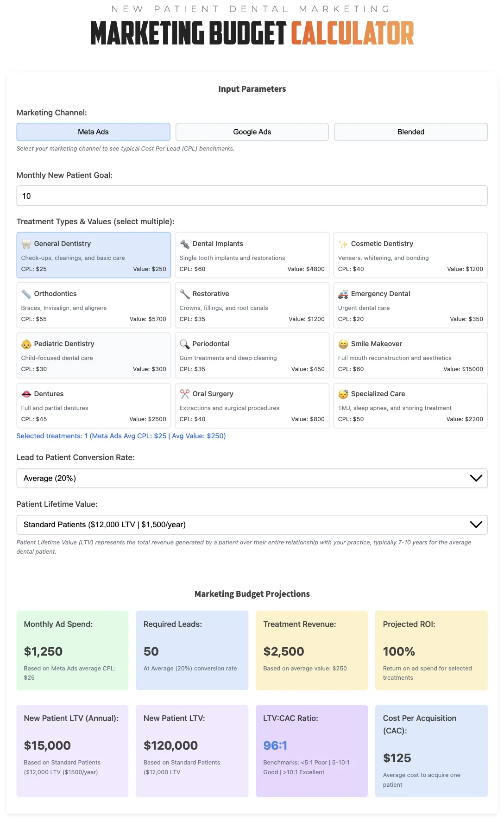Select the Blended marketing channel
This screenshot has height=821, width=504.
point(410,132)
